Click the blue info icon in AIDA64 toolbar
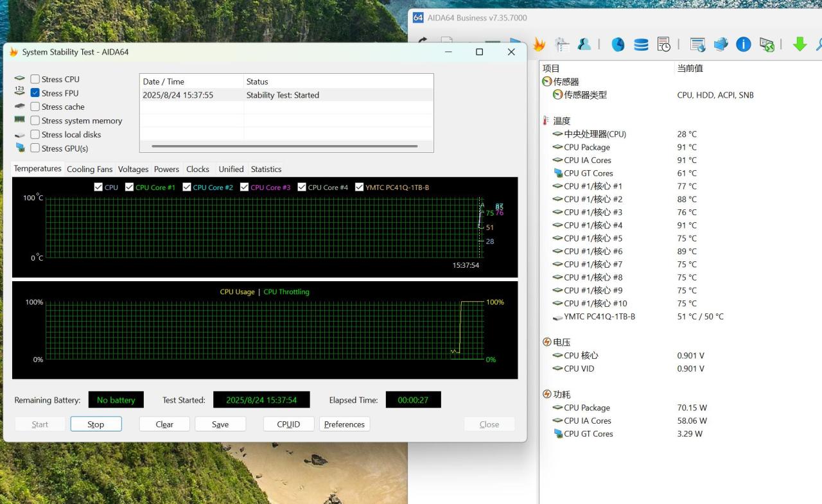822x504 pixels. pos(744,44)
